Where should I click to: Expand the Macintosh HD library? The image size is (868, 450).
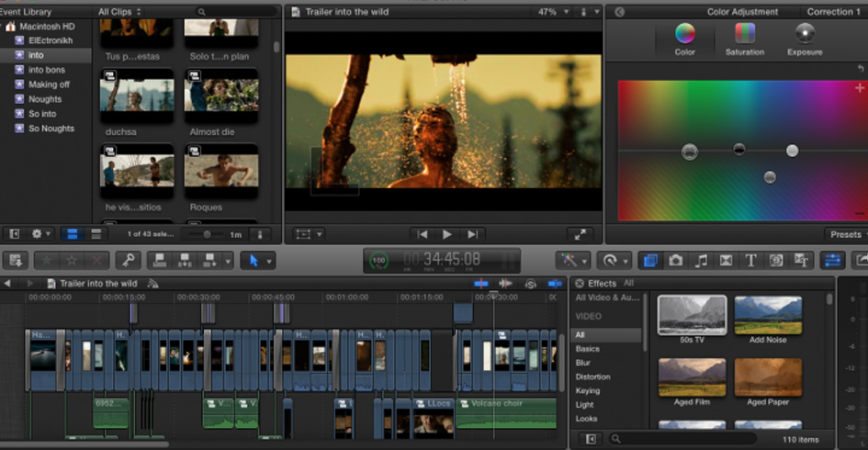pos(2,26)
